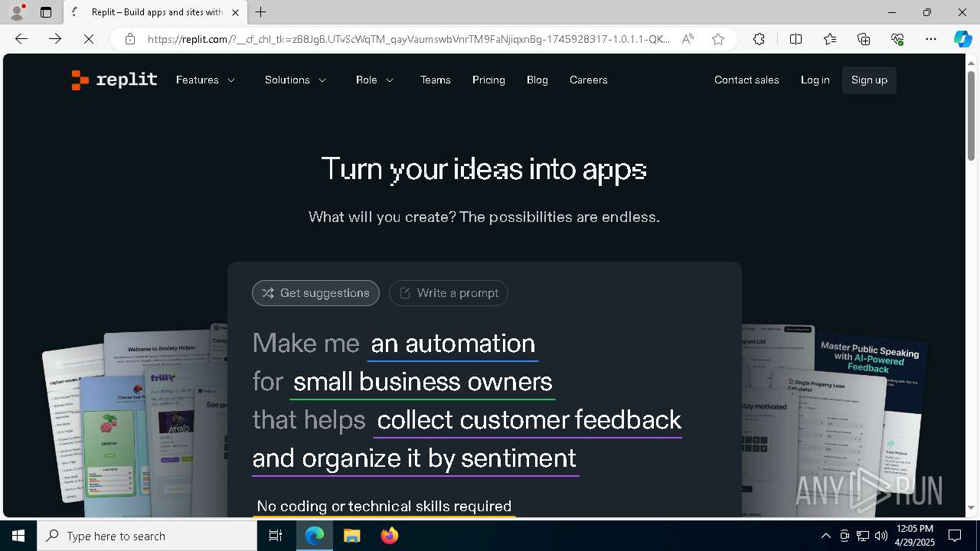
Task: Expand the Role dropdown menu
Action: click(375, 80)
